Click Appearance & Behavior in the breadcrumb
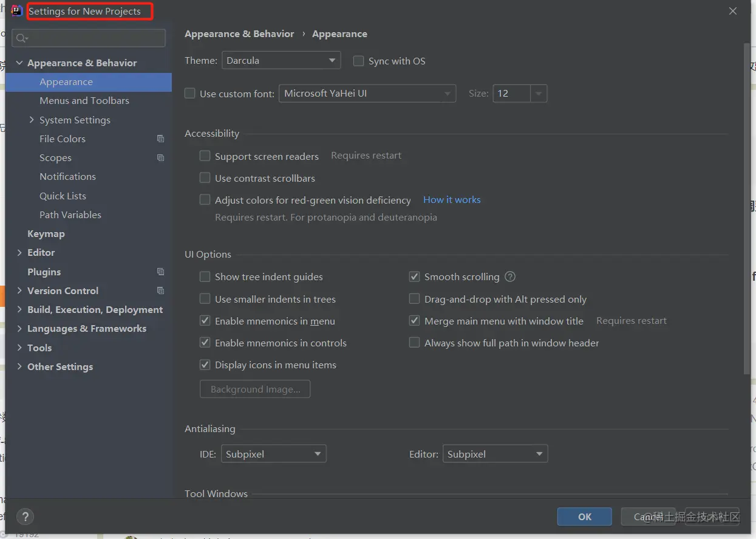 [x=239, y=34]
